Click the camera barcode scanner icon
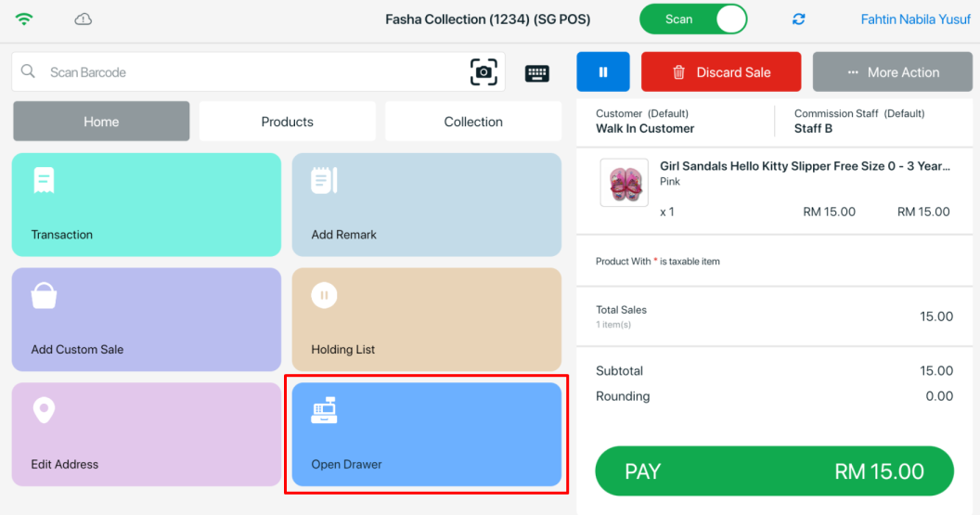 [x=484, y=72]
